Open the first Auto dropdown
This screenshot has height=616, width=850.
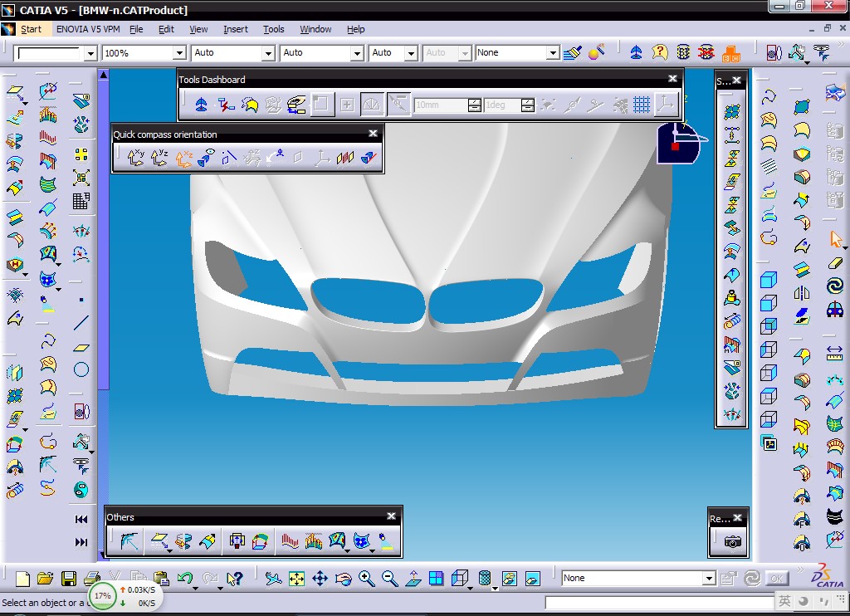click(268, 52)
